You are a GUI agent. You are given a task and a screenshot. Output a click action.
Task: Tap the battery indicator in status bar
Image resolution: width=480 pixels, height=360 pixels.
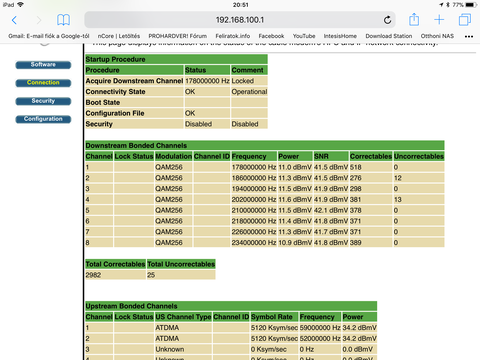tap(471, 5)
